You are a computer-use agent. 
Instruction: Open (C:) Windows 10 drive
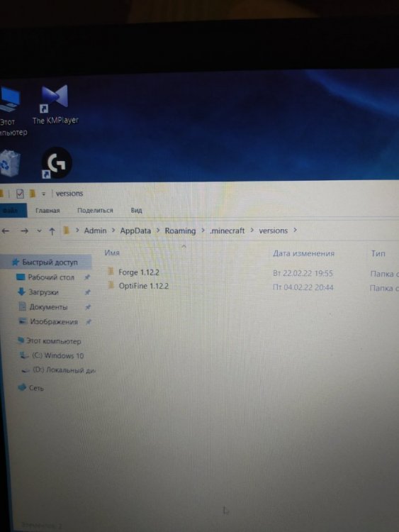pos(57,355)
